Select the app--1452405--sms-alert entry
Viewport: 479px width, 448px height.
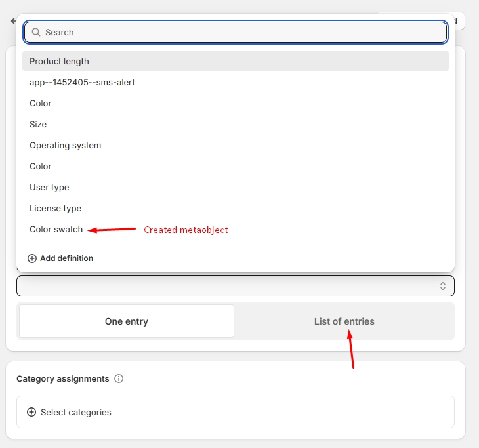pos(82,82)
